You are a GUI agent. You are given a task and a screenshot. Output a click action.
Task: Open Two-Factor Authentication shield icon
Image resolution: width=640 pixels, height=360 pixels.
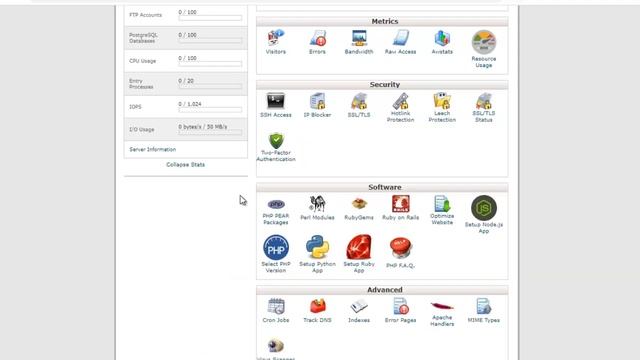pyautogui.click(x=276, y=140)
